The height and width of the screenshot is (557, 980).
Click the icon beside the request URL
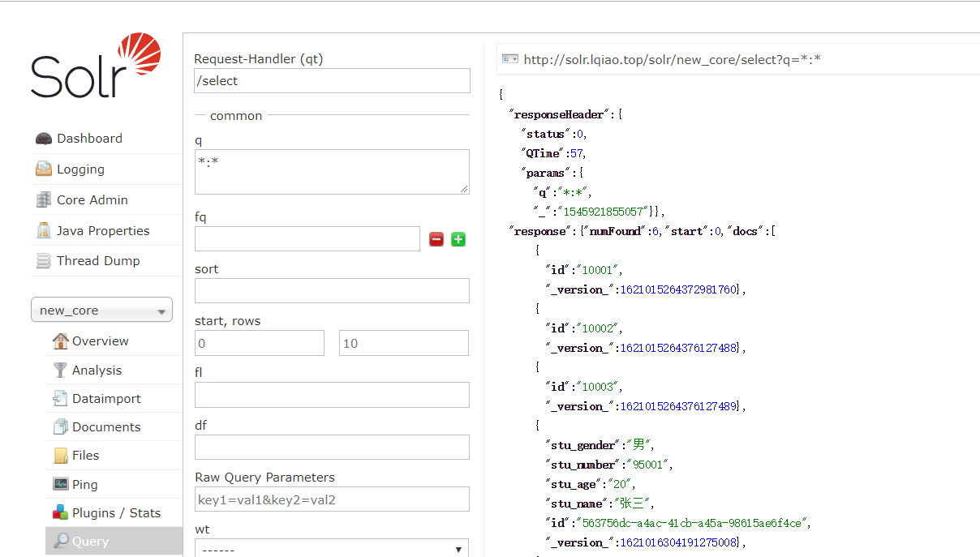[x=510, y=59]
